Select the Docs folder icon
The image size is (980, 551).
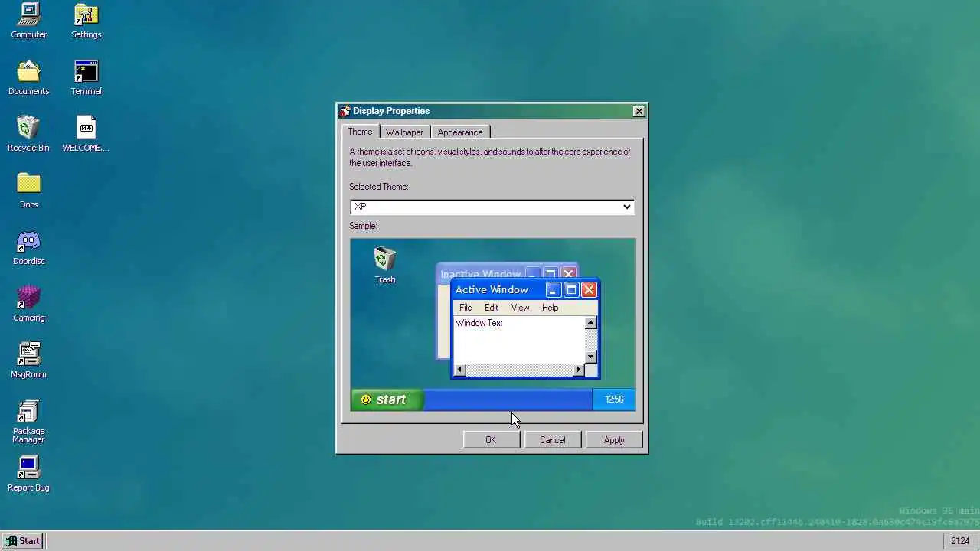(28, 191)
